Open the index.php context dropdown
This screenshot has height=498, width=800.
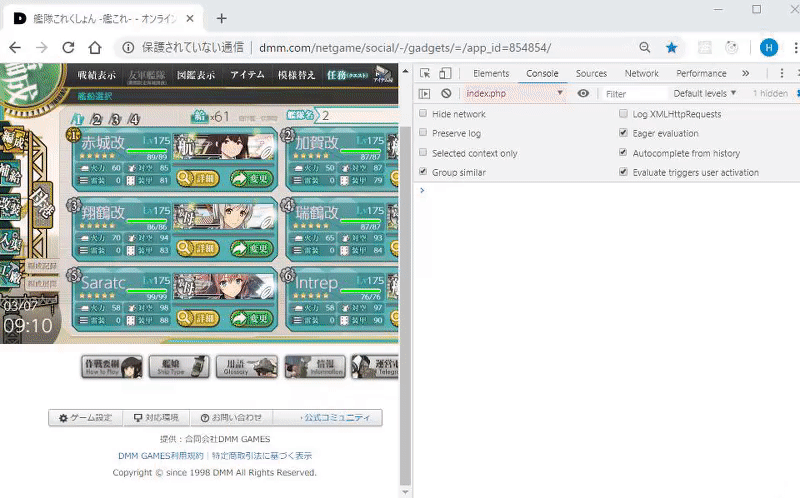514,93
